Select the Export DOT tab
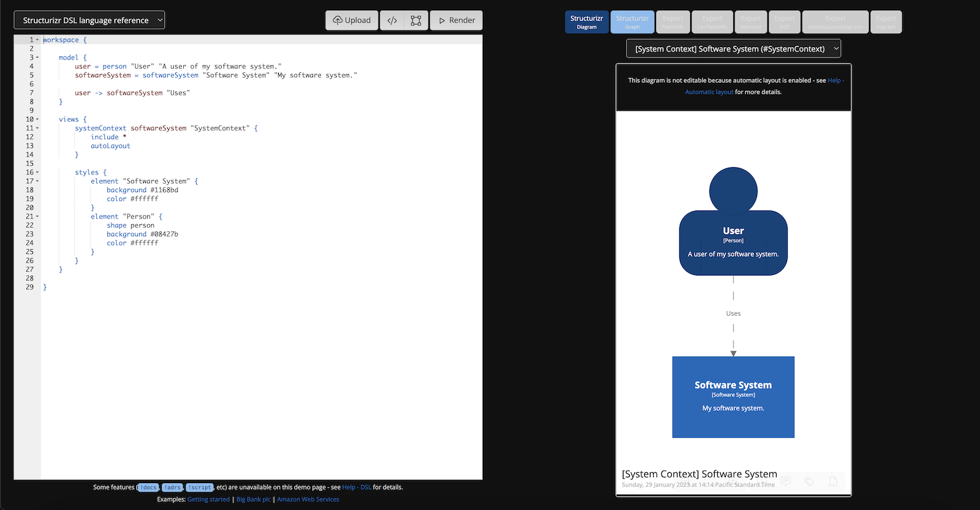Viewport: 980px width, 510px height. 785,22
